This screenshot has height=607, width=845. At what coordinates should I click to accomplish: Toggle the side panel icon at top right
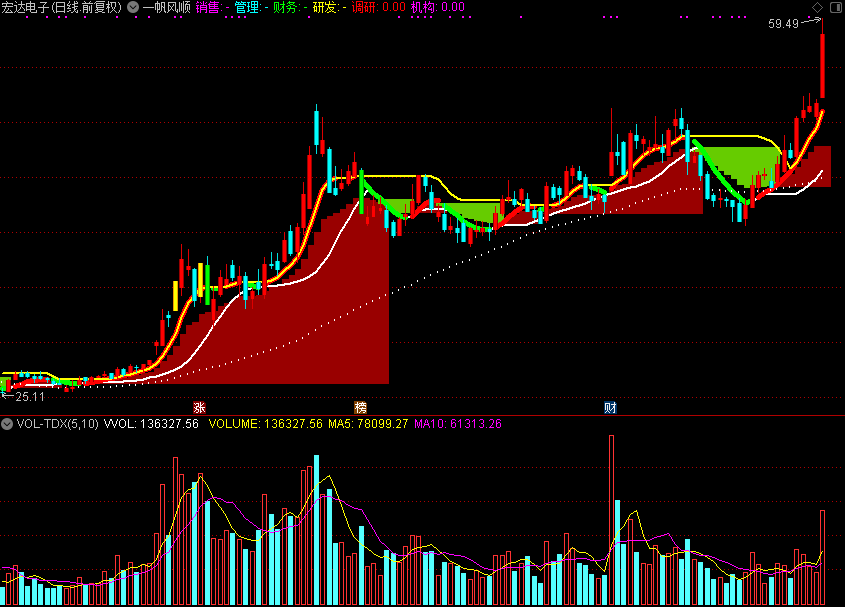click(836, 7)
